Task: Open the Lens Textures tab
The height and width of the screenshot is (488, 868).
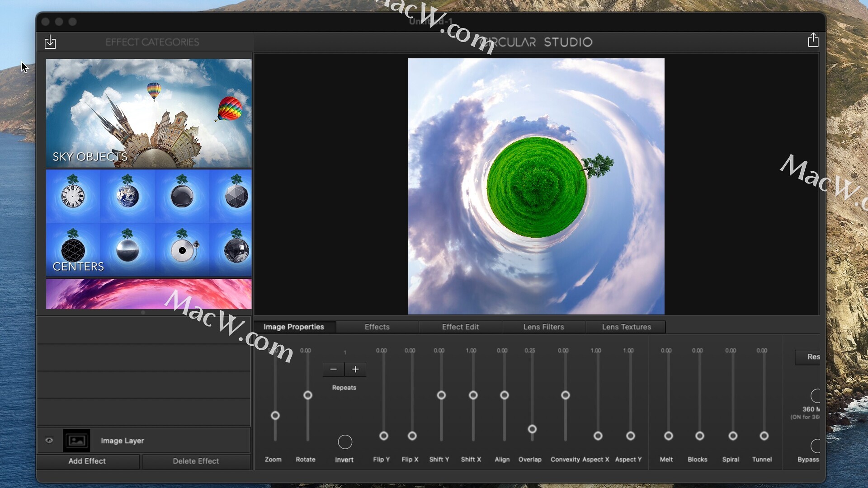Action: pos(627,327)
